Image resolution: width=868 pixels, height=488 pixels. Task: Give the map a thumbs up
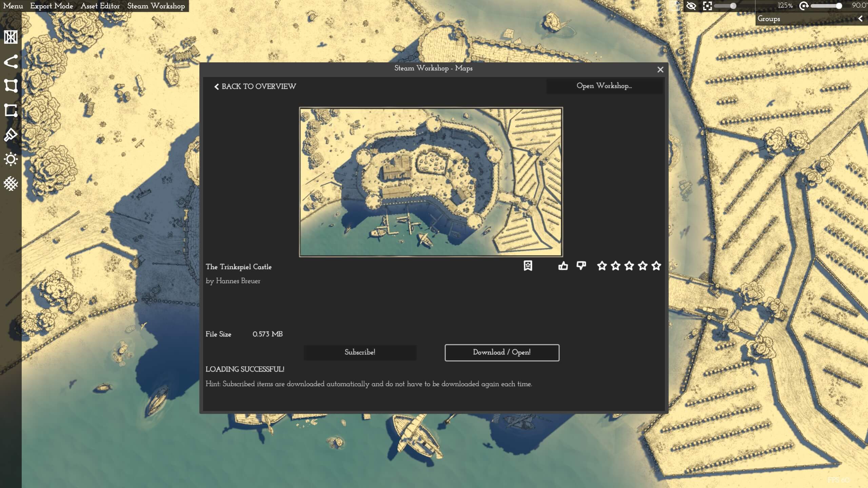[x=563, y=266]
